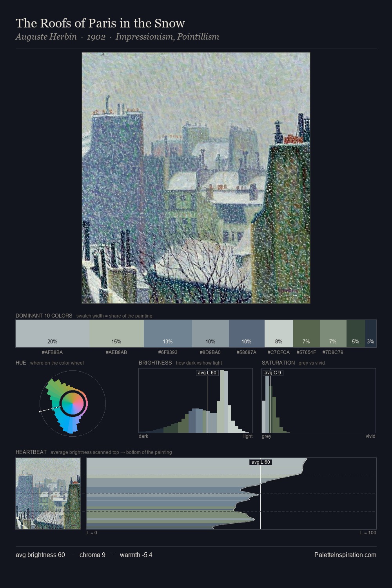The image size is (392, 588).
Task: Click the DOMINANT 10 COLORS heading
Action: (44, 316)
